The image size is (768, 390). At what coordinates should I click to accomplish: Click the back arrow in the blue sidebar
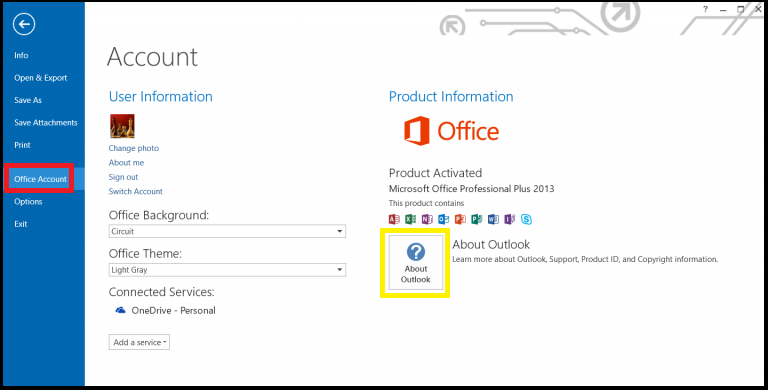(x=24, y=24)
